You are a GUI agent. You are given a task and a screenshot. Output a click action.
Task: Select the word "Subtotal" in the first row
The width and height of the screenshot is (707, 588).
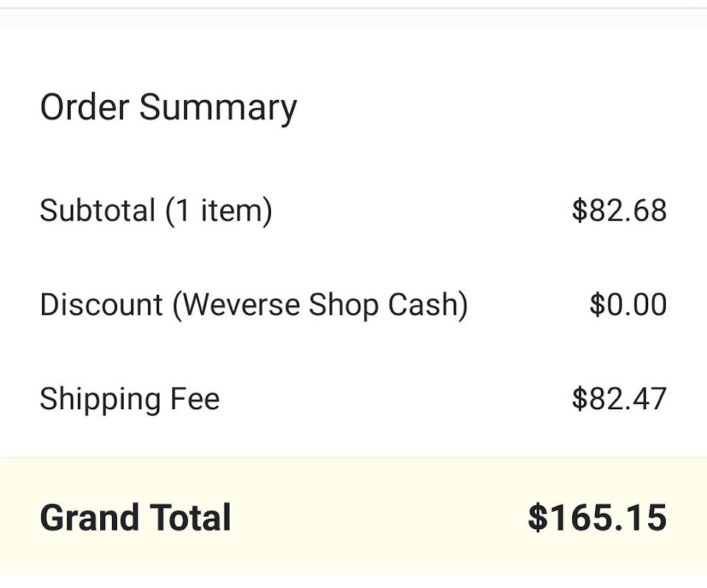click(x=97, y=210)
